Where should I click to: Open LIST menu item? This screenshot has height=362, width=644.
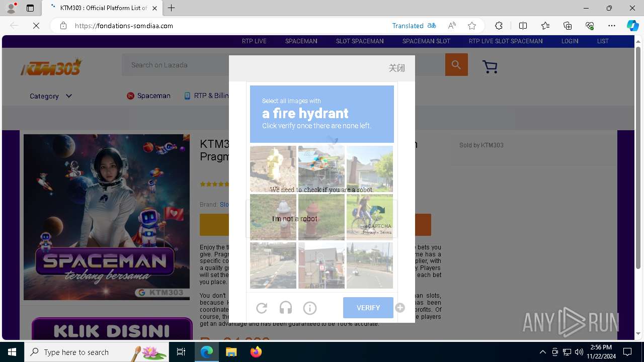603,41
